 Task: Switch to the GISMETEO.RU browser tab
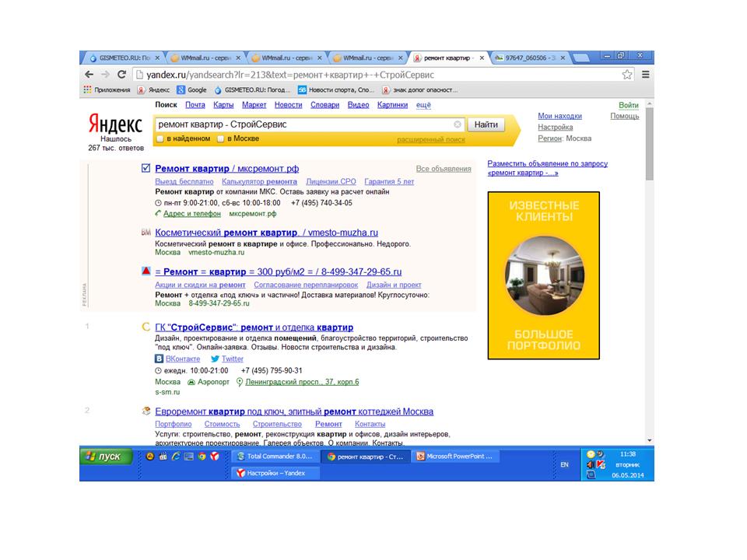[124, 58]
